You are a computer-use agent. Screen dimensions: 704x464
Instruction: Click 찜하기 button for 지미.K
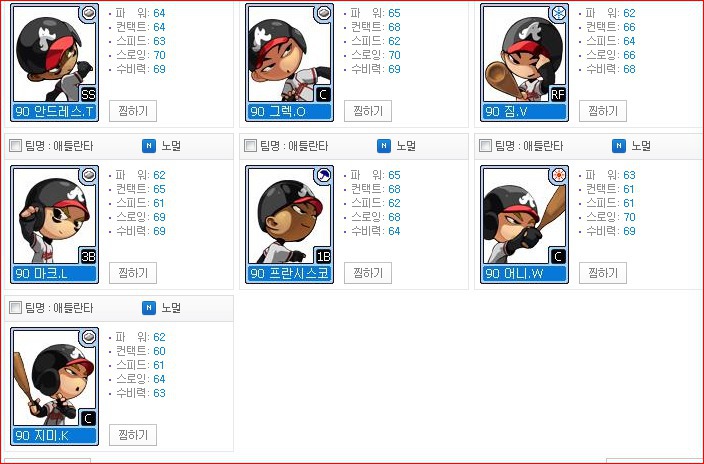click(x=133, y=435)
